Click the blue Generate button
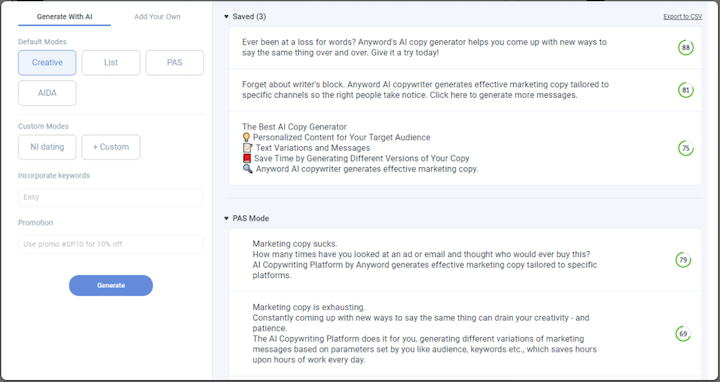The height and width of the screenshot is (382, 720). (111, 285)
